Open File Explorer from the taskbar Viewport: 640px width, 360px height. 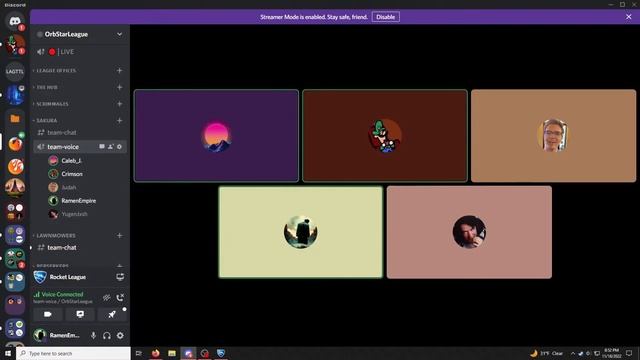coord(172,353)
